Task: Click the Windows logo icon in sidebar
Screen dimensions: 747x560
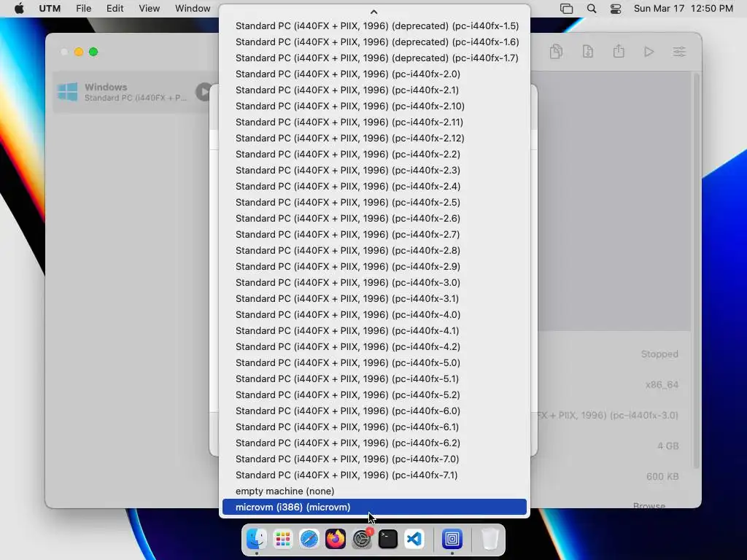Action: [x=67, y=92]
